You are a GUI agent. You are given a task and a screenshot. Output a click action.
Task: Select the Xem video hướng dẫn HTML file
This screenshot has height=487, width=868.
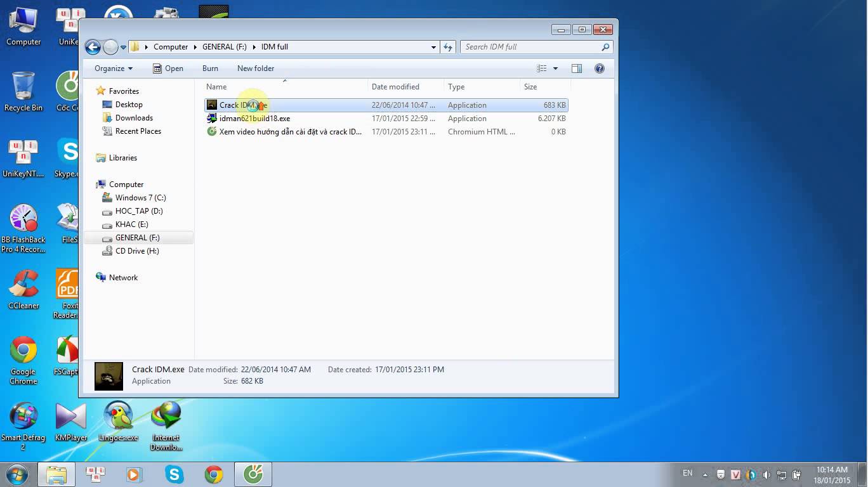pyautogui.click(x=386, y=132)
